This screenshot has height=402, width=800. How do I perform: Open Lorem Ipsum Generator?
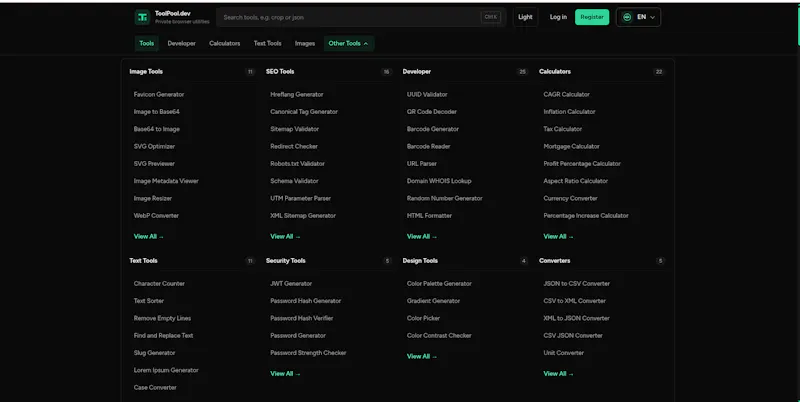coord(166,370)
